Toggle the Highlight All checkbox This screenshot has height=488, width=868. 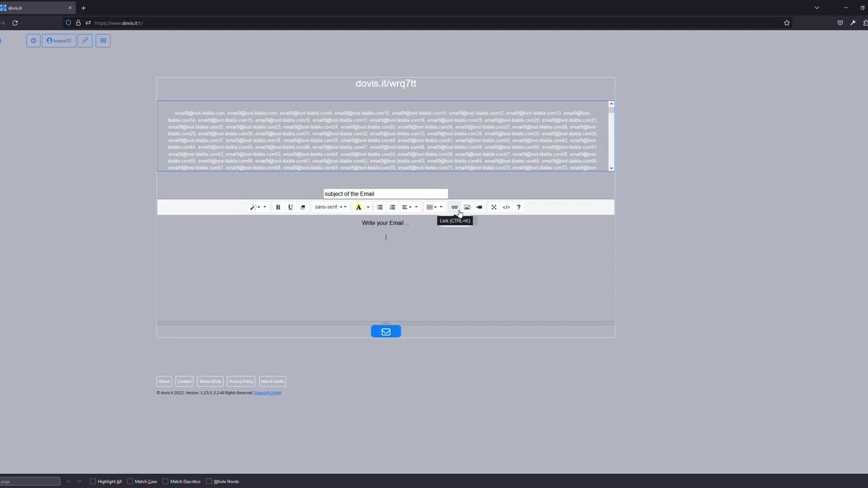(x=93, y=481)
